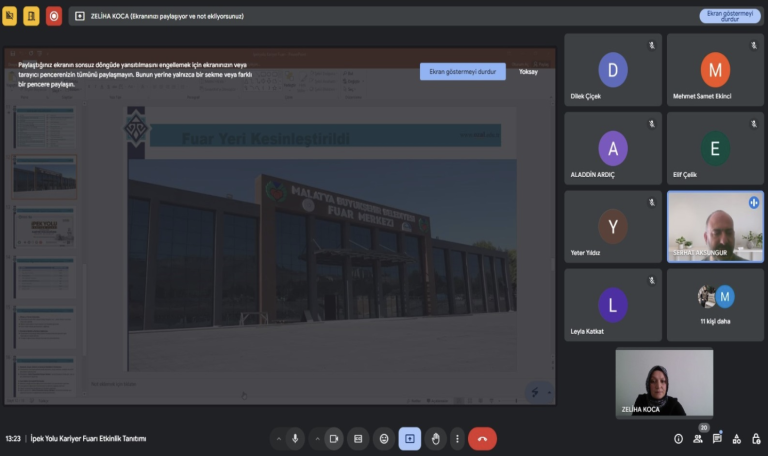Open the "11 kişi daha" participants tile

[715, 304]
